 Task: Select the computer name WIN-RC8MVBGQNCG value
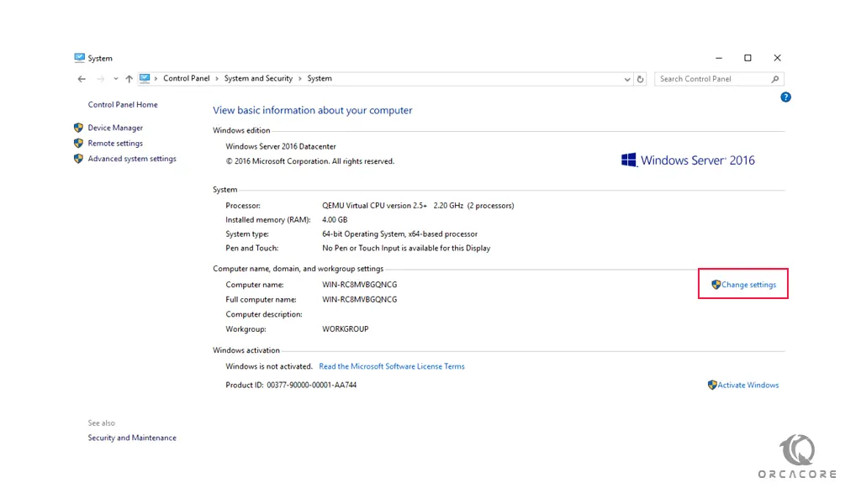tap(360, 285)
